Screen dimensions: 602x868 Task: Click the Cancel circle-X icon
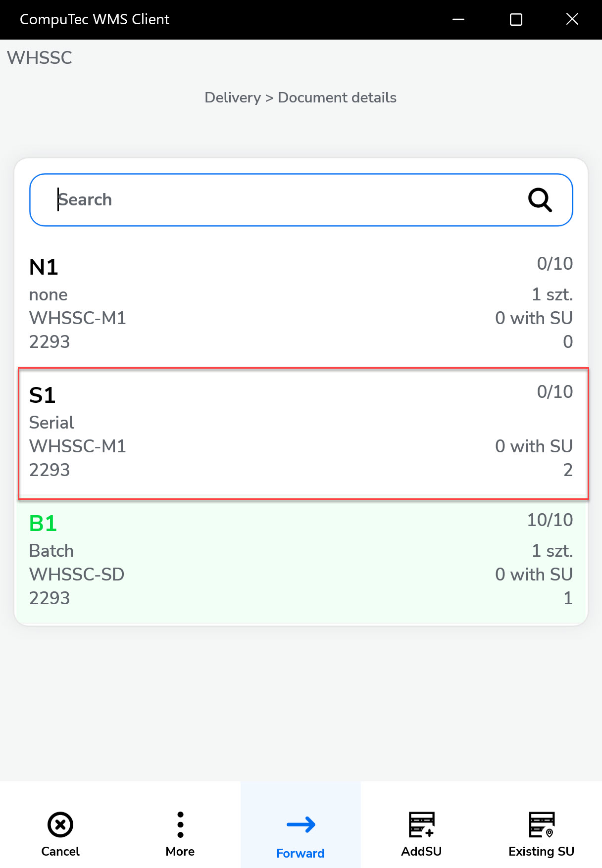(60, 824)
